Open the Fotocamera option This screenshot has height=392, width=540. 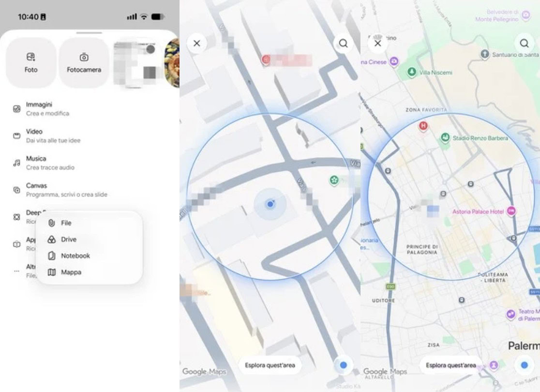point(84,62)
